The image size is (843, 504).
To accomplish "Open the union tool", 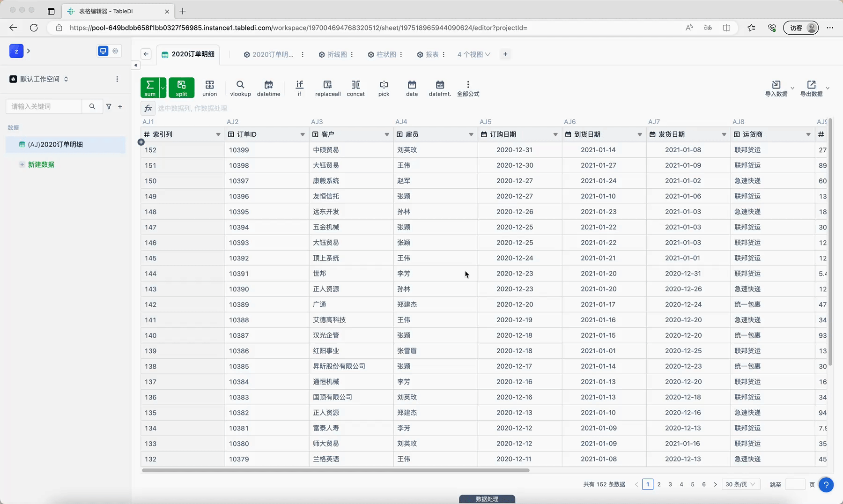I will coord(209,88).
